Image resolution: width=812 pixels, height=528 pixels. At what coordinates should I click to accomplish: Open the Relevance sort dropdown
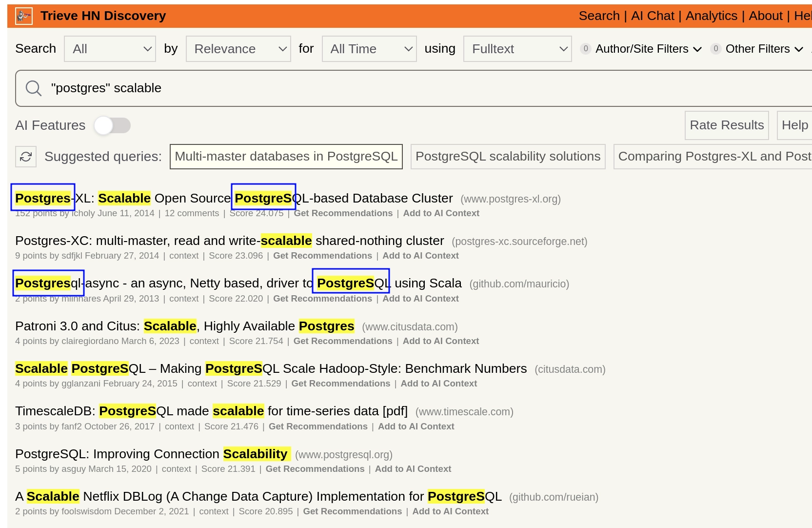coord(238,49)
